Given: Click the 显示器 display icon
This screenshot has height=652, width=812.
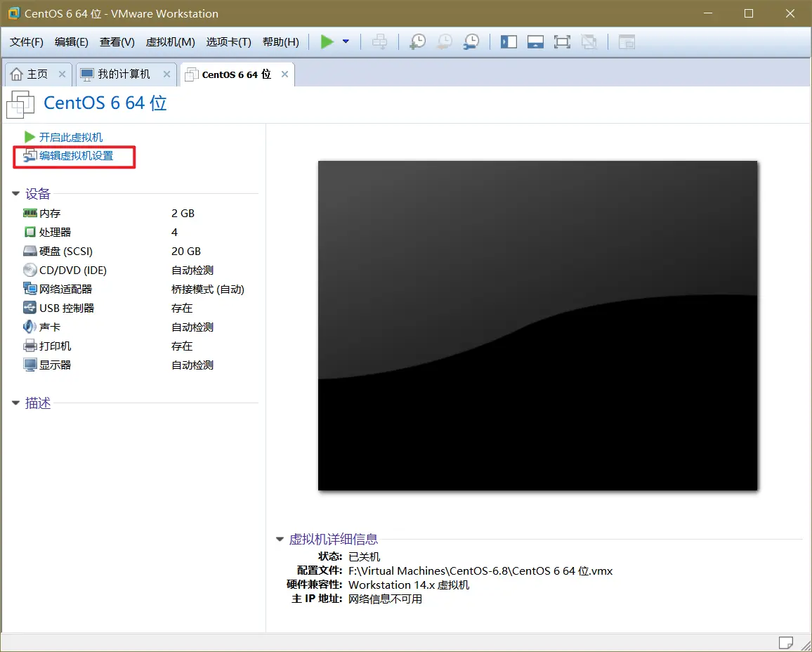Looking at the screenshot, I should tap(30, 365).
